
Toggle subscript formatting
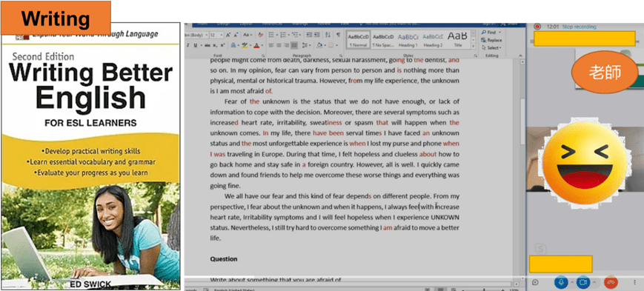(x=215, y=45)
